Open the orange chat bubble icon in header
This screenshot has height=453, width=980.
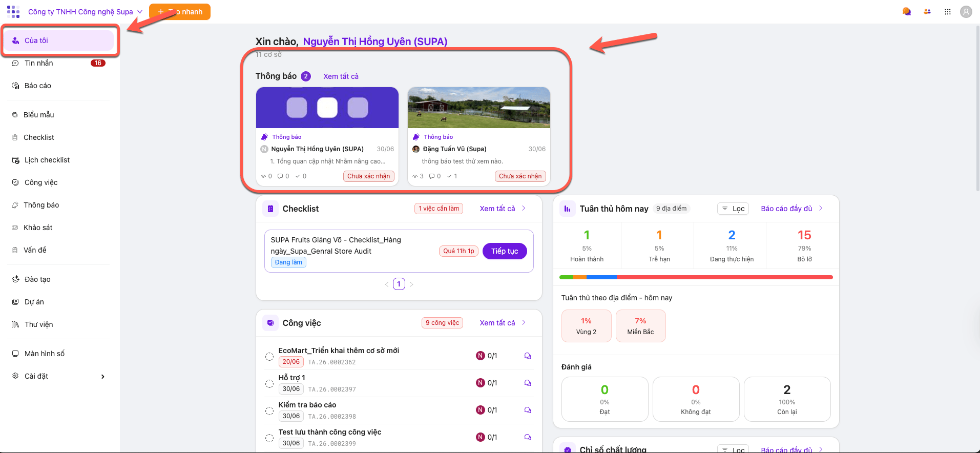click(906, 12)
